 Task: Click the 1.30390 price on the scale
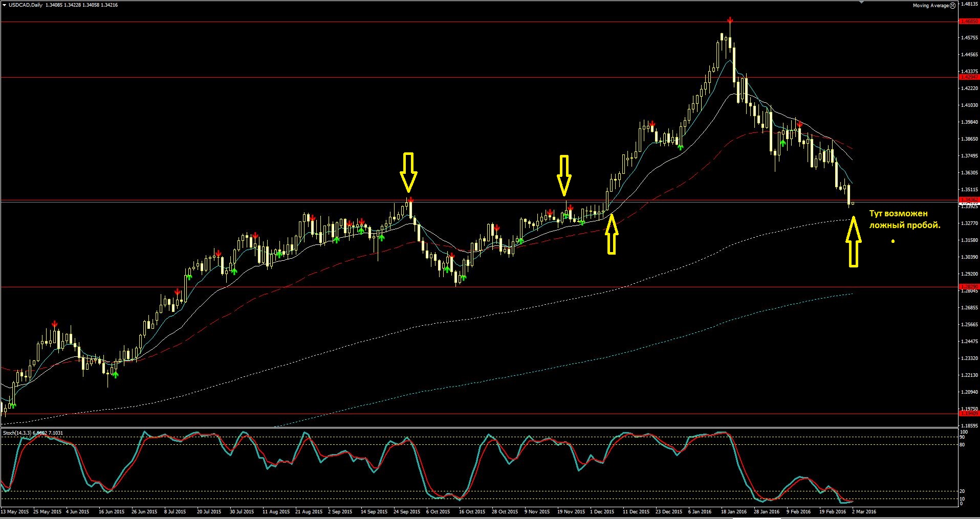[970, 257]
